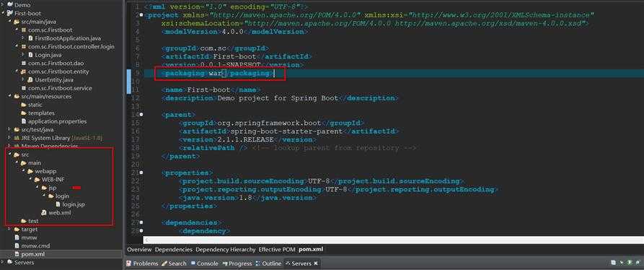Image resolution: width=644 pixels, height=270 pixels.
Task: Click the com.sc.Firstboot.service package icon
Action: tap(24, 88)
